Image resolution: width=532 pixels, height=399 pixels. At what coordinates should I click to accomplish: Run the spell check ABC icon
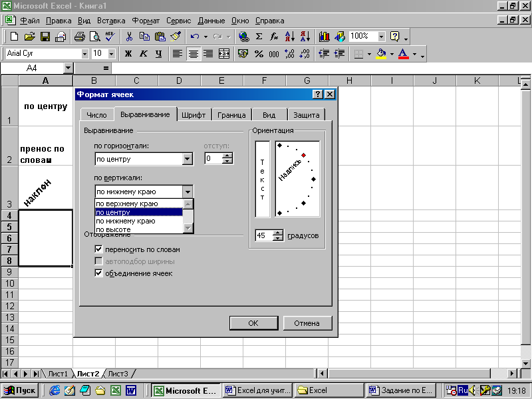[110, 37]
